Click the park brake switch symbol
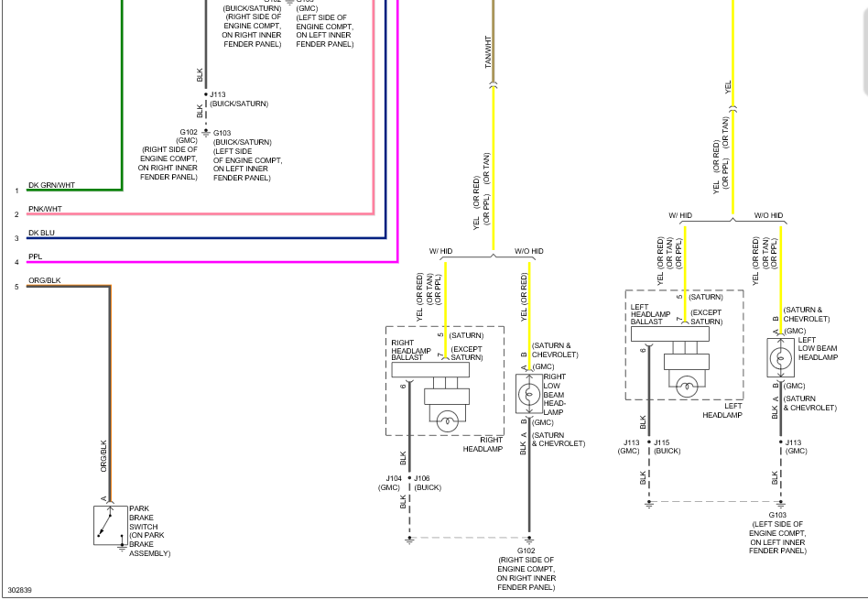Screen dimensions: 868x600 (x=111, y=525)
